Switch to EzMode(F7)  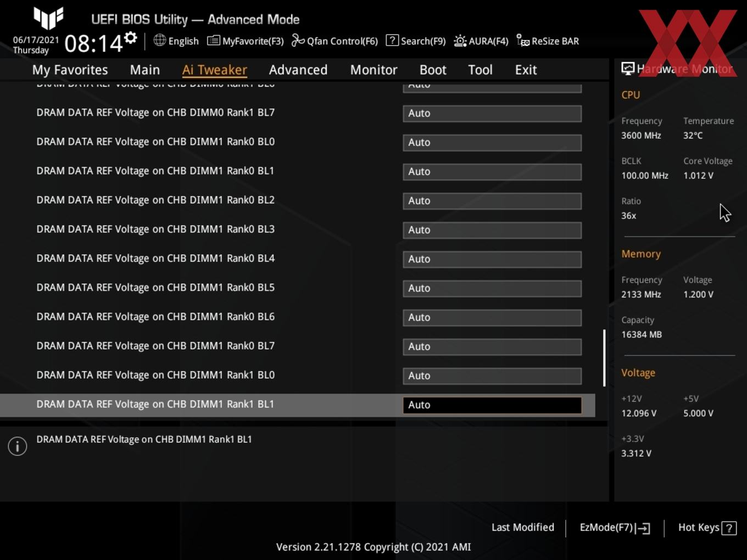click(x=615, y=528)
